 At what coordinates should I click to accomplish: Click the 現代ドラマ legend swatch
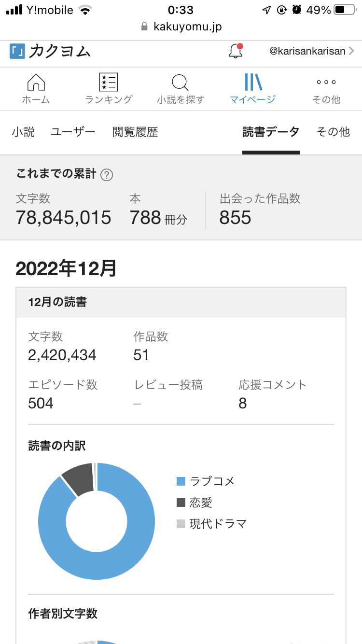[181, 524]
